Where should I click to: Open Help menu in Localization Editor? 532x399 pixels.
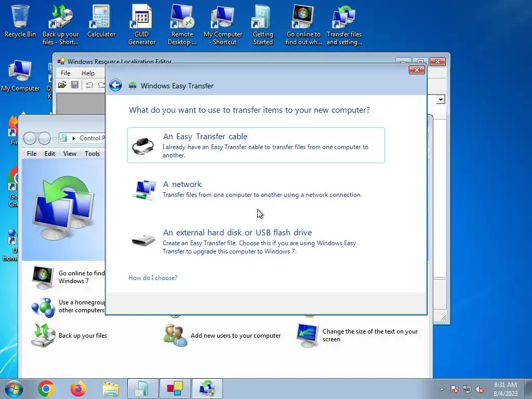(x=88, y=73)
